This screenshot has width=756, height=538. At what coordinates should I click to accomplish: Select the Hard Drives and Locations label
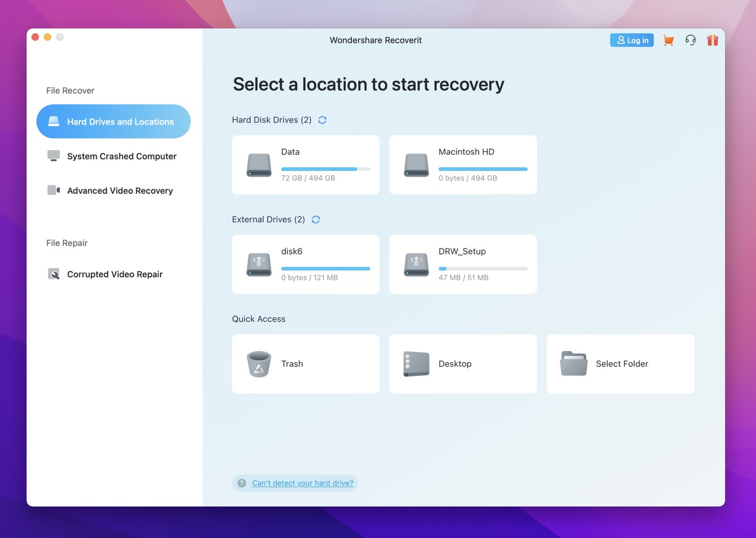coord(121,122)
